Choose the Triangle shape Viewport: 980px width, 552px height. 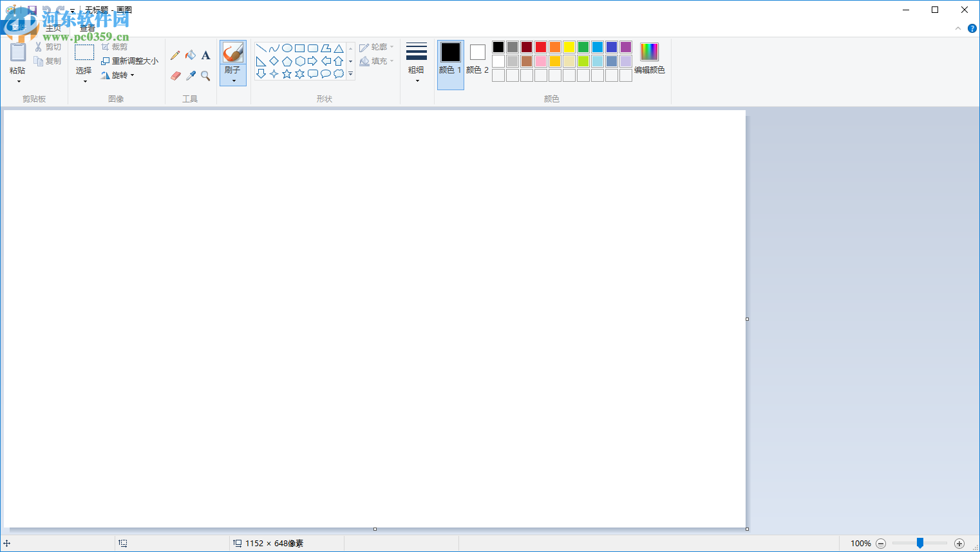[338, 48]
